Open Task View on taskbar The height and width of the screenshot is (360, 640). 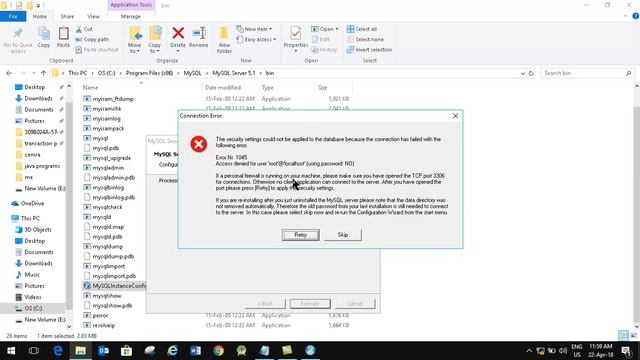(x=34, y=351)
